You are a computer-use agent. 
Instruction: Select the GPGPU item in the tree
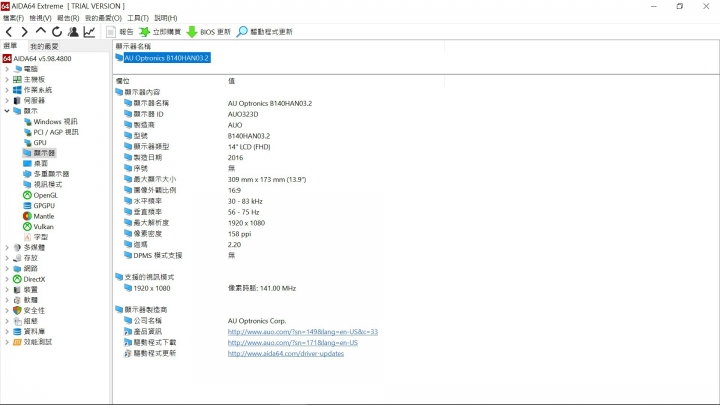[x=39, y=206]
